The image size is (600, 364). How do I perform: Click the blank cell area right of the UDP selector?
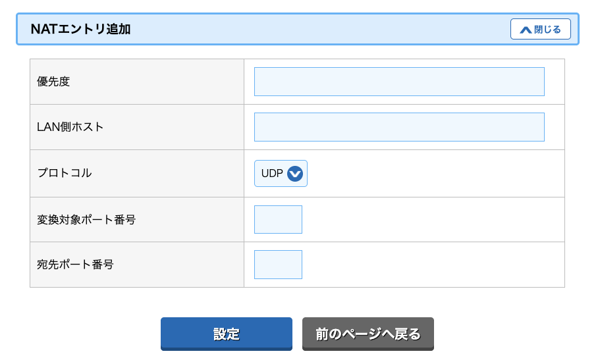[x=435, y=174]
